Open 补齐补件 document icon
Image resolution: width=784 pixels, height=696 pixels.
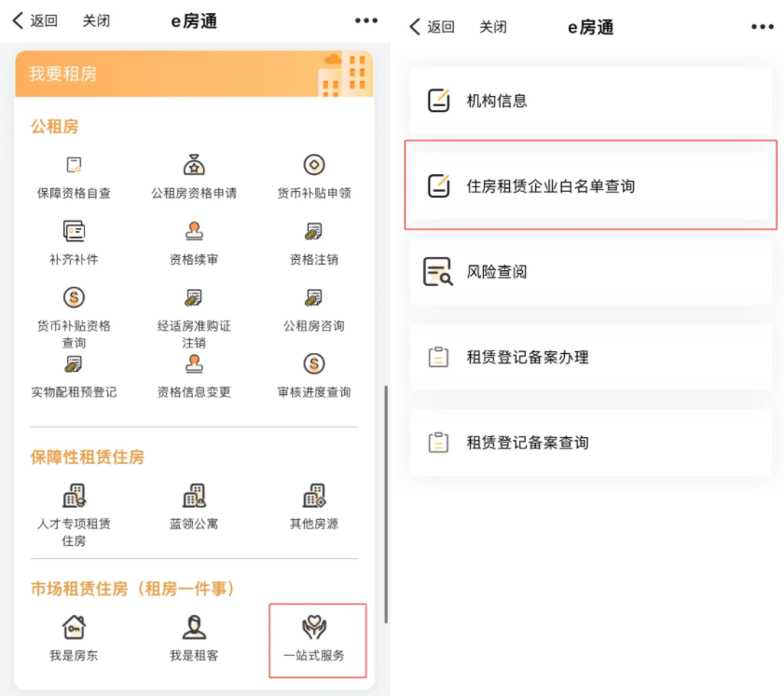(74, 231)
